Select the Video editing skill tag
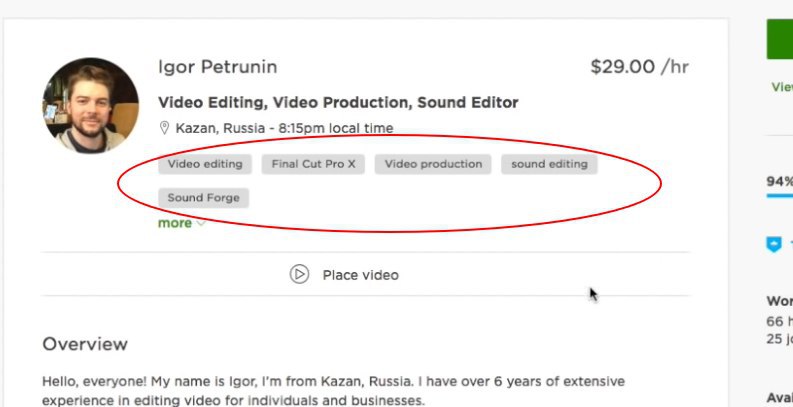793x407 pixels. [x=205, y=164]
